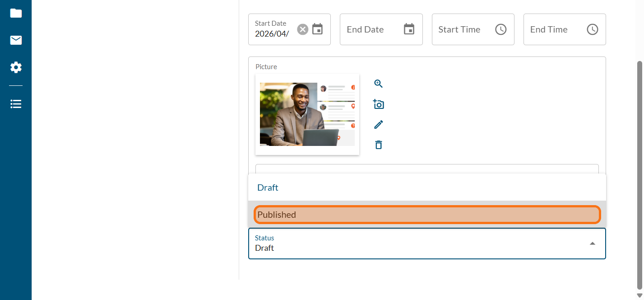Open the Start Time clock picker
Image resolution: width=644 pixels, height=300 pixels.
[x=501, y=29]
